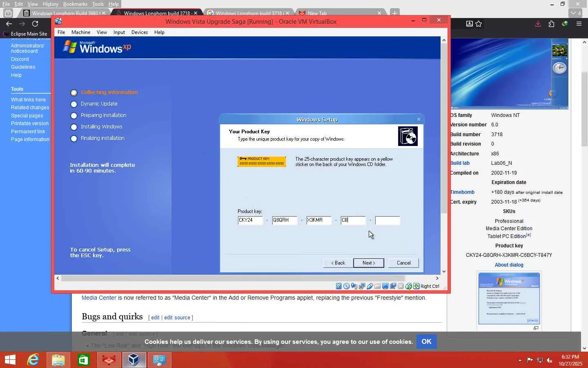Open the Help menu in VirtualBox
The width and height of the screenshot is (588, 368).
[159, 32]
